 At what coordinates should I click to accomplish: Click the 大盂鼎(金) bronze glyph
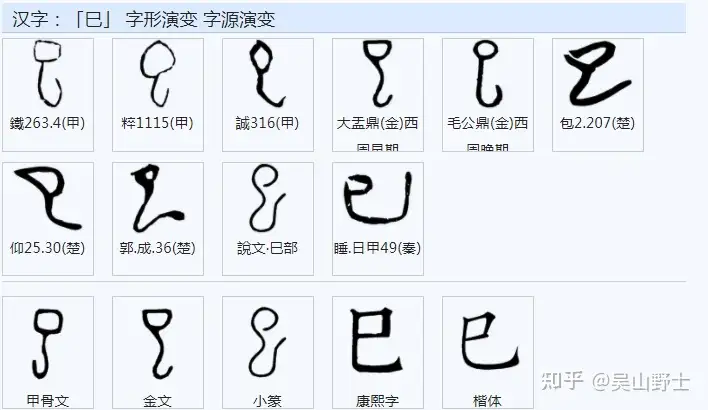pos(377,73)
